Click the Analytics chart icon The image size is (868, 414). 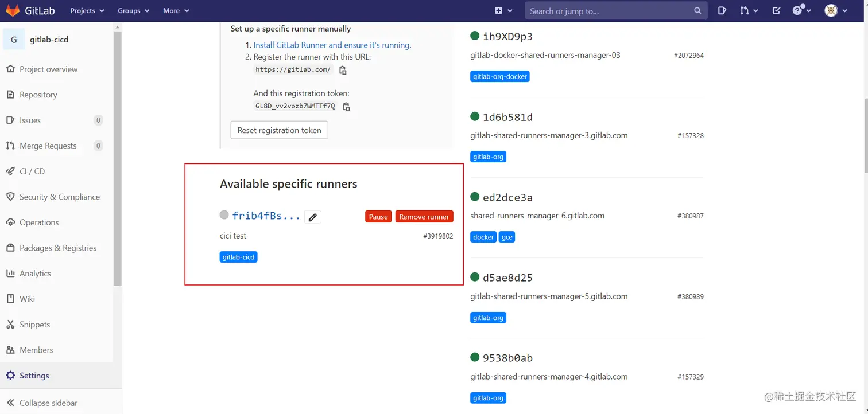click(x=10, y=274)
